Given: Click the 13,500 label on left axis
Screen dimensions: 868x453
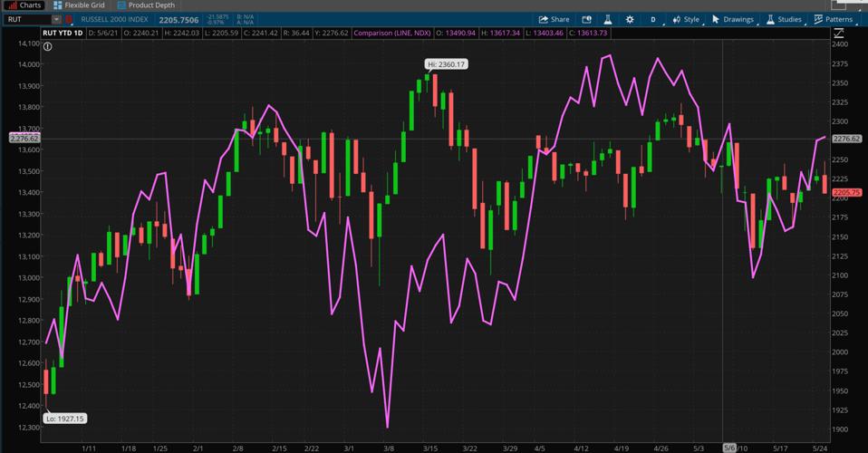Looking at the screenshot, I should point(29,171).
